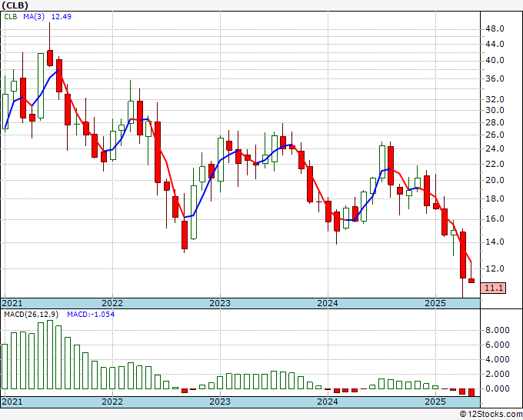This screenshot has width=523, height=420.
Task: Click 2021 on the price chart time axis
Action: pos(12,303)
